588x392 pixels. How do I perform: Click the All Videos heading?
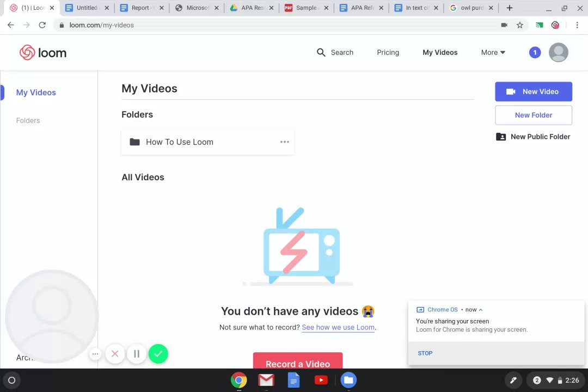[143, 177]
